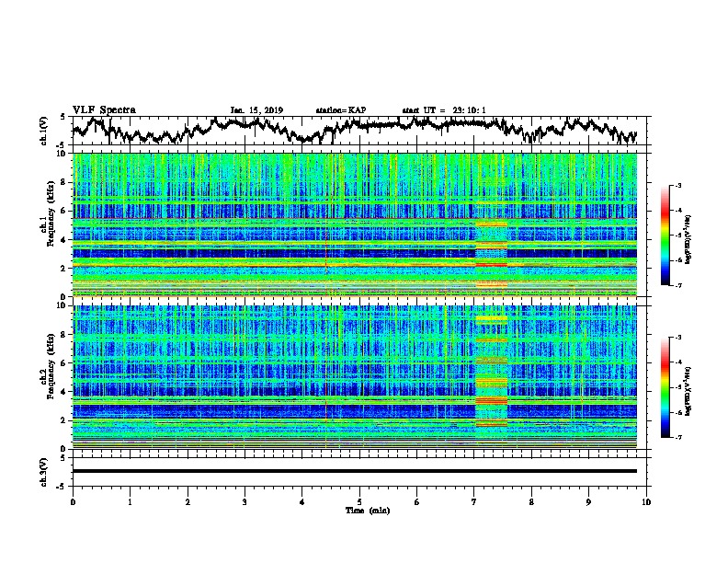728x563 pixels.
Task: Click the "4" kHz tick on ch.2 spectrogram axis
Action: [64, 392]
